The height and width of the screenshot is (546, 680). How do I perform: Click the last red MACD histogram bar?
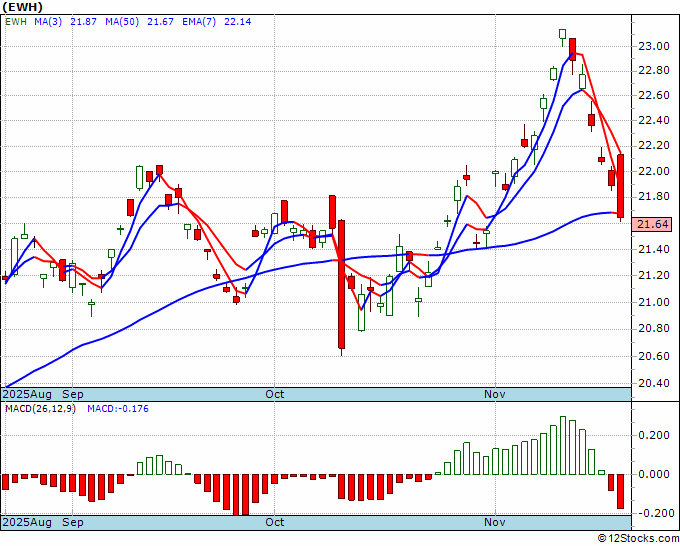pos(621,491)
